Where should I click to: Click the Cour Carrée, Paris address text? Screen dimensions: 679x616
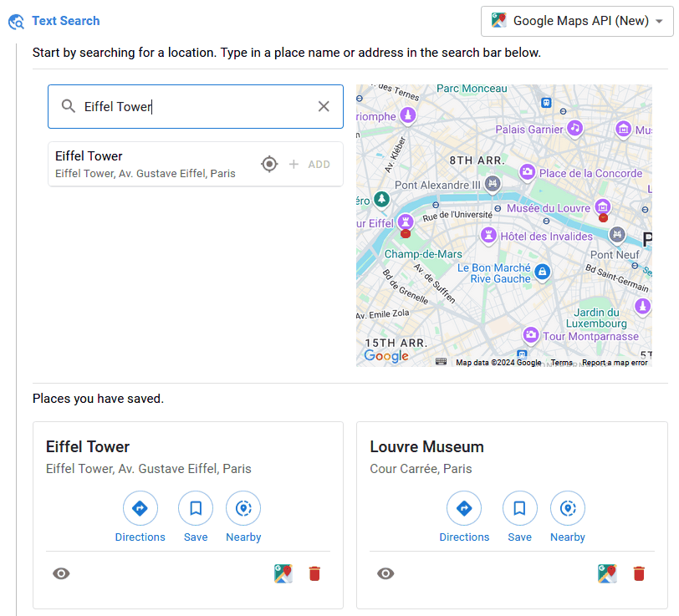pyautogui.click(x=421, y=469)
